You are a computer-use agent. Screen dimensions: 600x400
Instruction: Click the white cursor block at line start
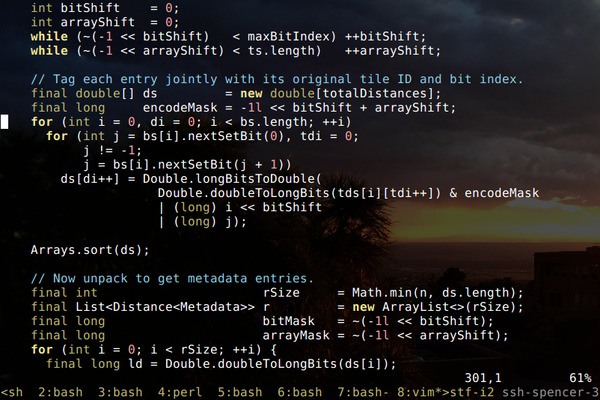(4, 122)
